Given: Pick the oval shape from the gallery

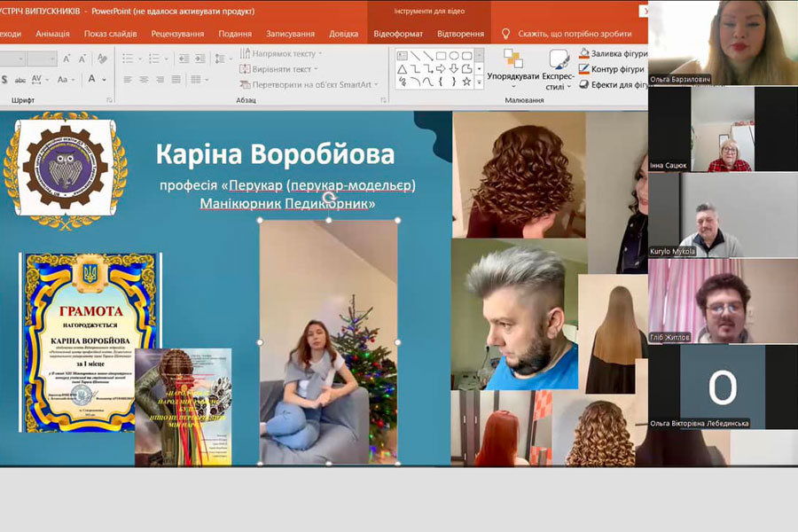Looking at the screenshot, I should coord(454,56).
